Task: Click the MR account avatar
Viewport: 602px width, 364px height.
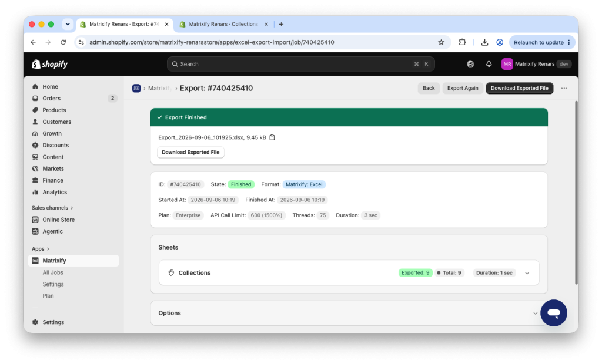Action: click(x=507, y=64)
